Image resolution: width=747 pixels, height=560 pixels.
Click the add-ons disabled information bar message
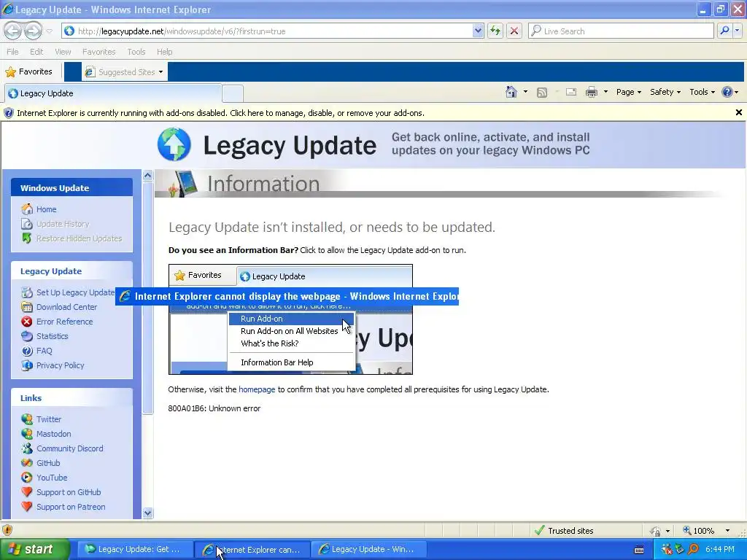(x=220, y=113)
